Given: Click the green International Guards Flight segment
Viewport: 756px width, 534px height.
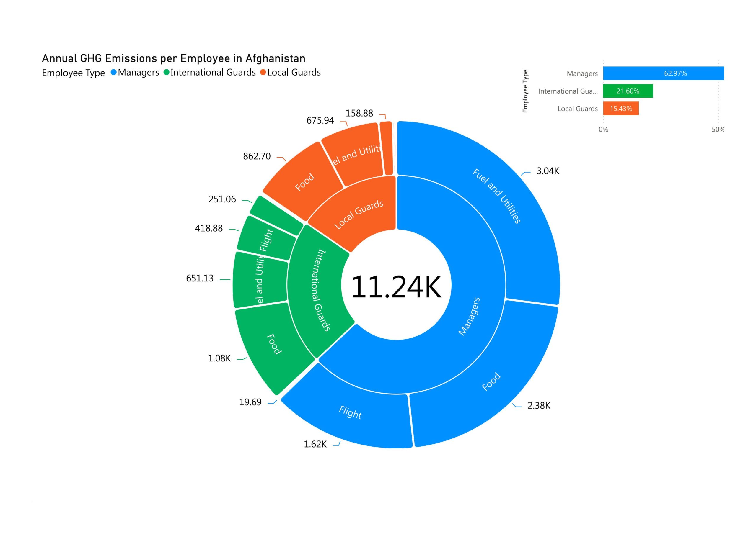Looking at the screenshot, I should point(266,240).
